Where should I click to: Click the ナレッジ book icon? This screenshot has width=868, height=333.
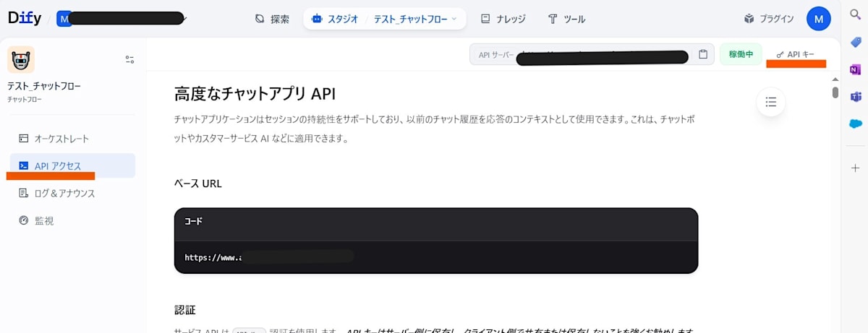(485, 19)
